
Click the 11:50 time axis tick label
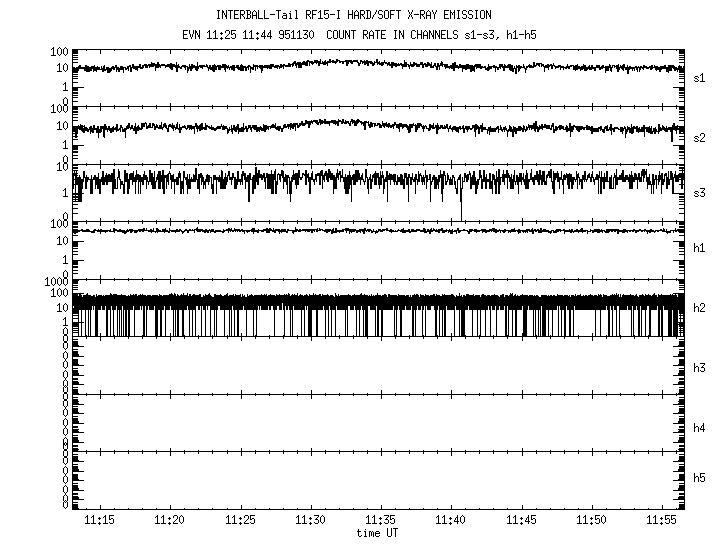592,521
